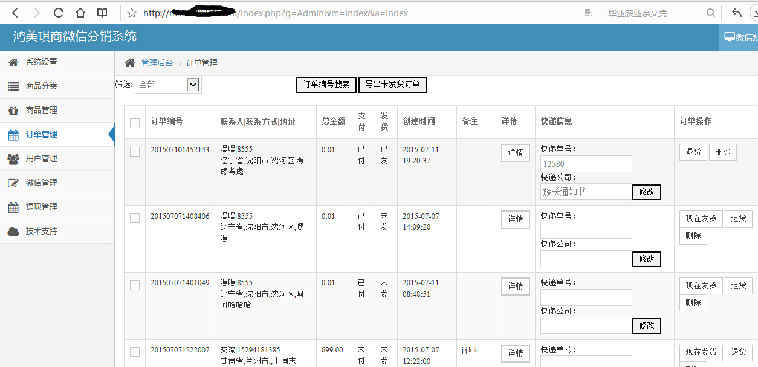
Task: Reload the page with the refresh icon
Action: coord(58,13)
